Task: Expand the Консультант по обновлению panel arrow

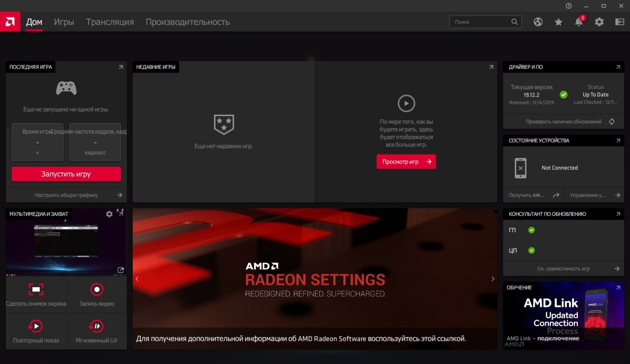Action: (618, 214)
